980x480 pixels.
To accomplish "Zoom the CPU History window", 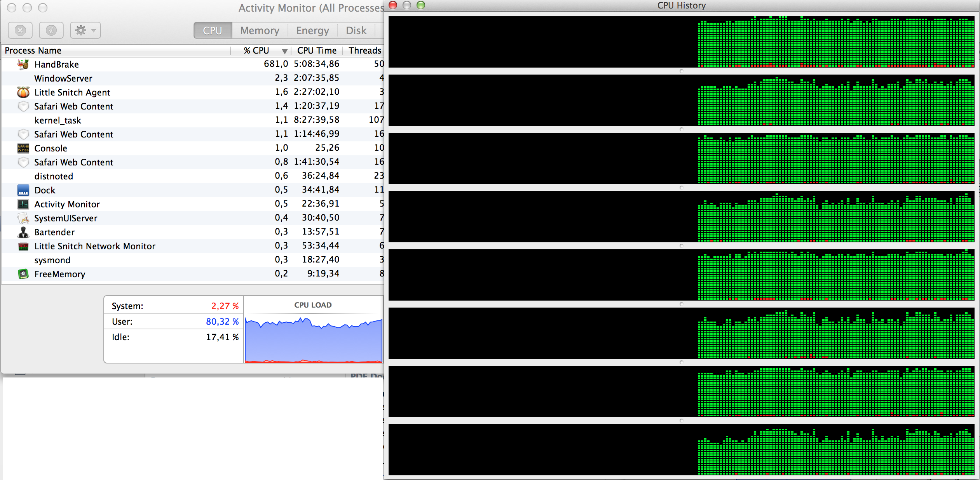I will pos(420,5).
